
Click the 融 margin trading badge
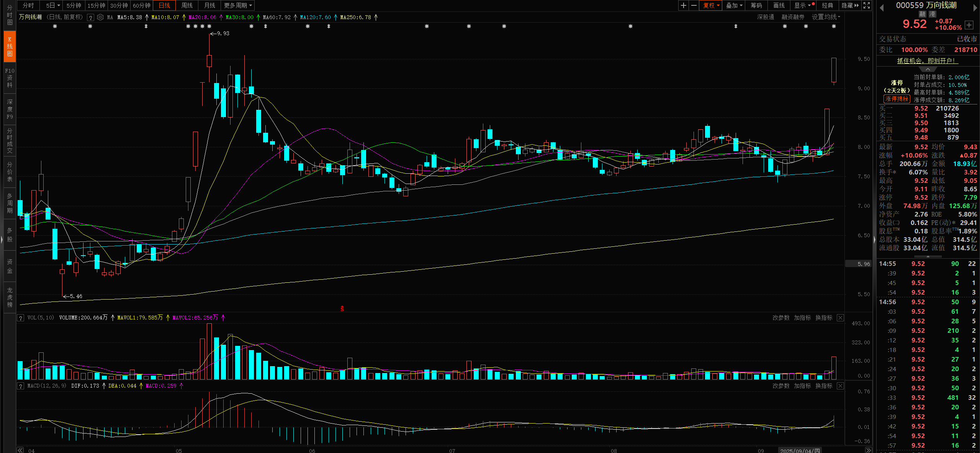[922, 14]
